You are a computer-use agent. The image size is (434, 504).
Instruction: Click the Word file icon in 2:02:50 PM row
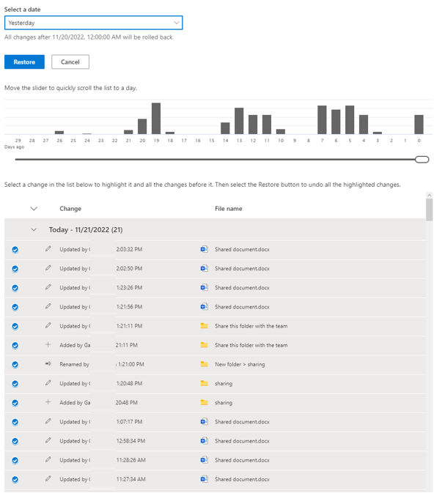click(204, 268)
